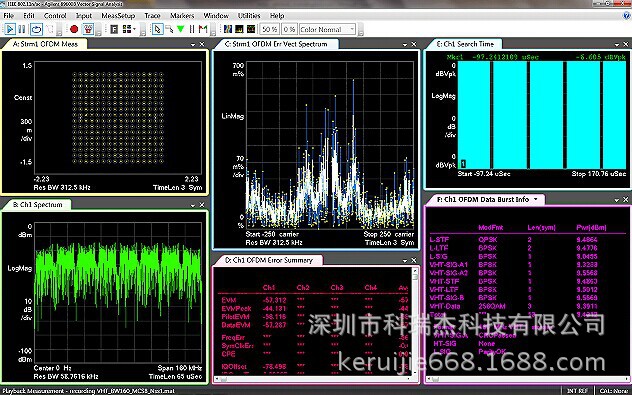Click trace F horizontal scrollbar

point(527,379)
